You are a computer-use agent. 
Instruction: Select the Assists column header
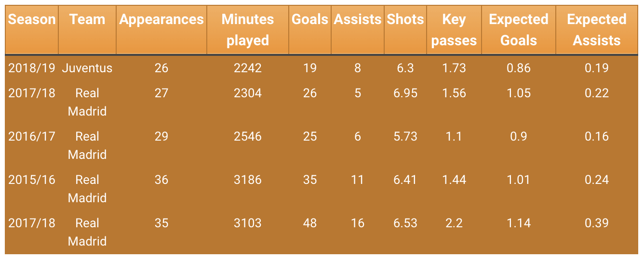click(358, 20)
